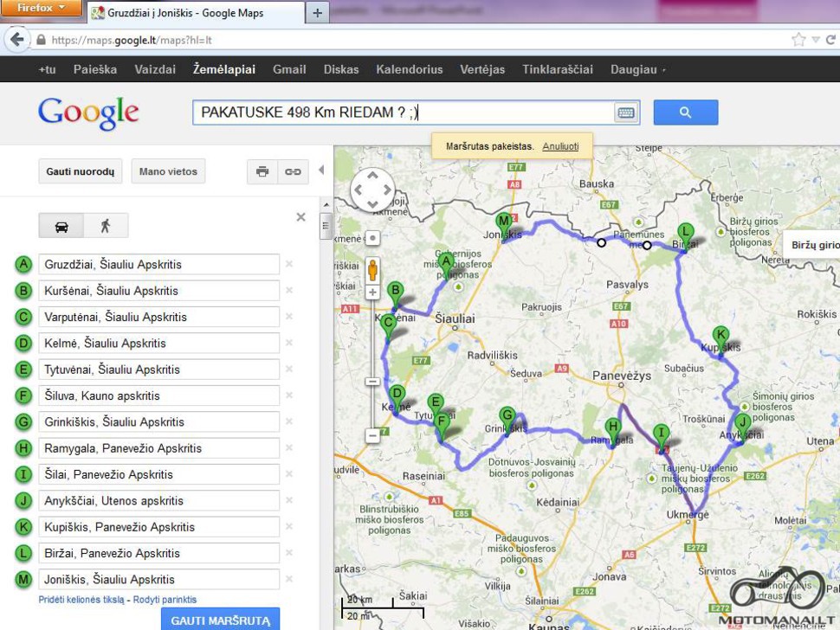The height and width of the screenshot is (630, 840).
Task: Click the Street View pegman icon
Action: click(x=372, y=269)
